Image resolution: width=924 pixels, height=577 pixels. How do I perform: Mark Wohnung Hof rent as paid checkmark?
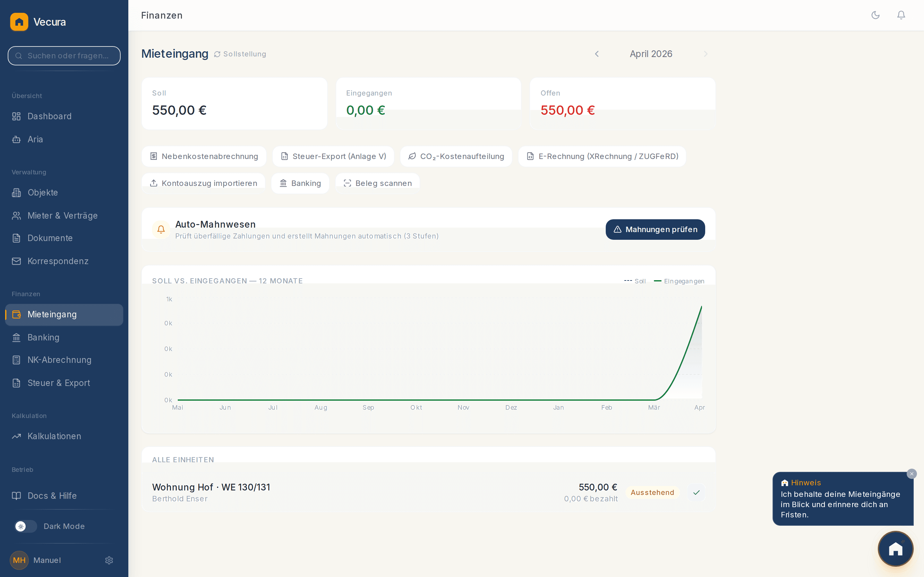coord(696,492)
